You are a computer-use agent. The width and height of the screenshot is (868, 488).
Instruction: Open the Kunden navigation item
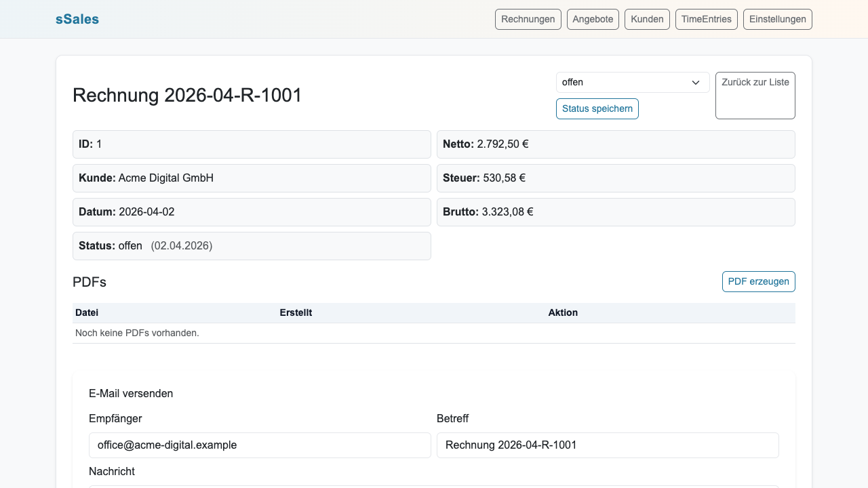pyautogui.click(x=647, y=19)
